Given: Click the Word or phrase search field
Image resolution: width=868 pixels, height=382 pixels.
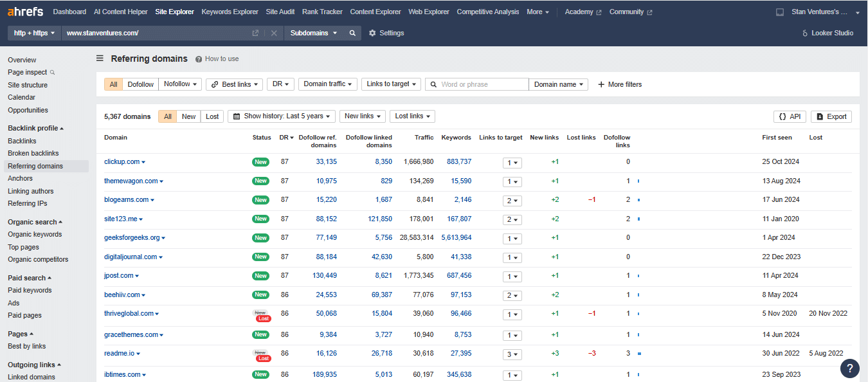Looking at the screenshot, I should [x=484, y=84].
